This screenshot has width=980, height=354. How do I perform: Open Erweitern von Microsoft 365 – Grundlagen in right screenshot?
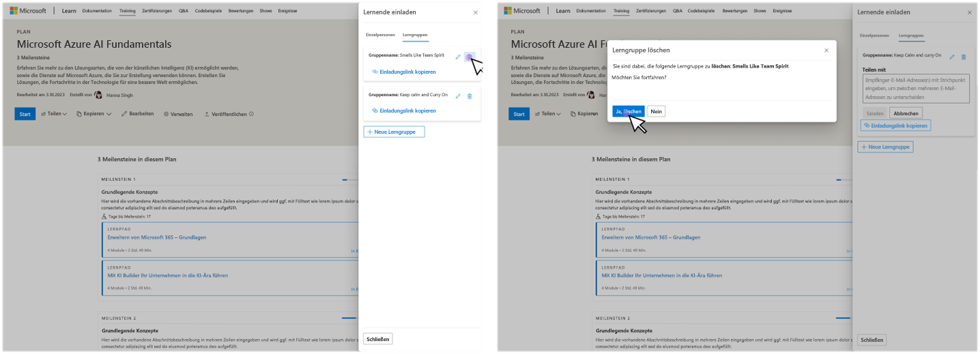coord(651,237)
